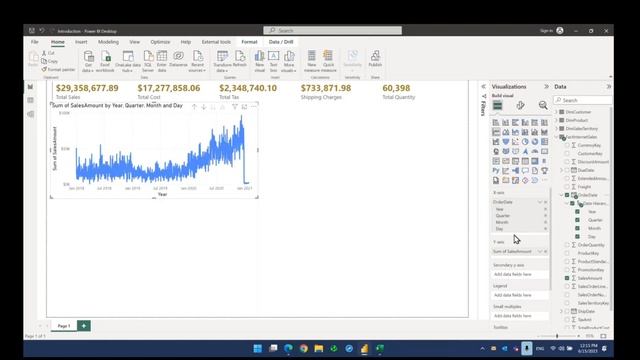Open Get data in the ribbon

[x=88, y=61]
